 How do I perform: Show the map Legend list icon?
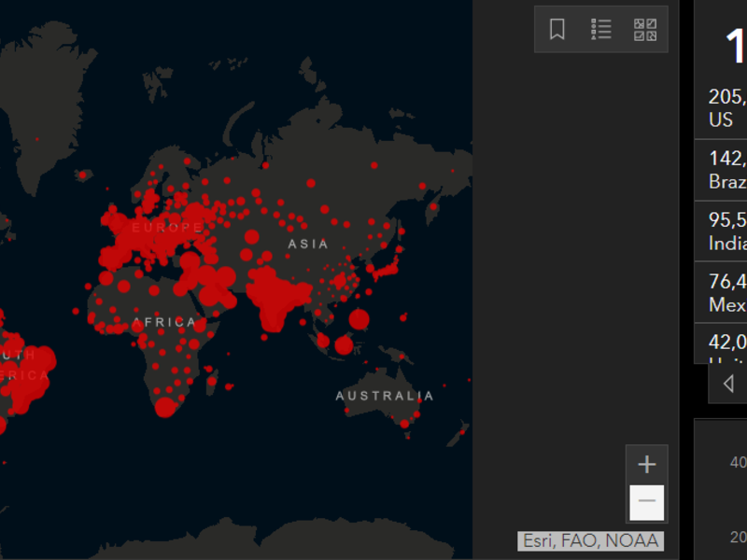pyautogui.click(x=601, y=29)
